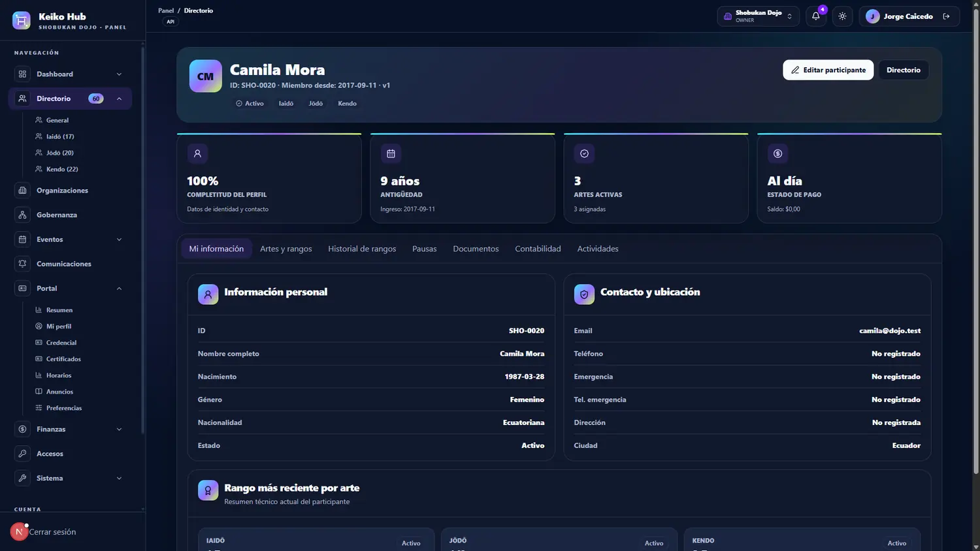Open the Shobukan Dojo organization switcher
This screenshot has width=980, height=551.
759,16
